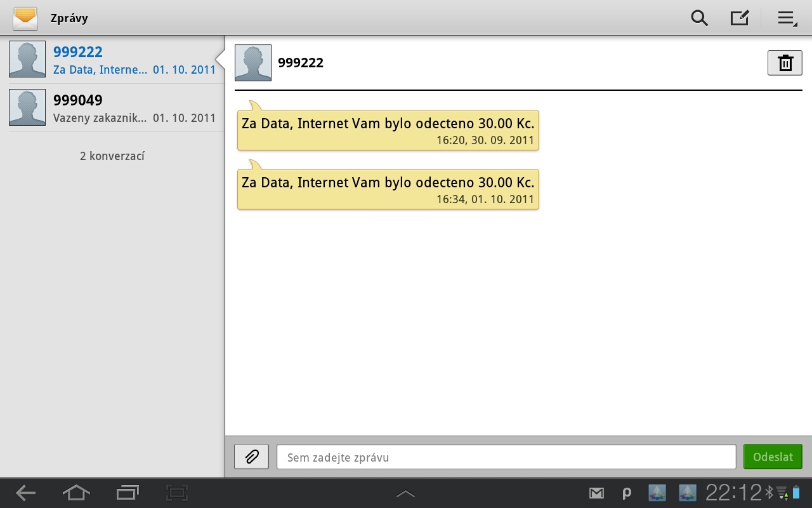This screenshot has height=508, width=812.
Task: Select the message bubble from 16:20, 30. 09. 2011
Action: pos(388,130)
